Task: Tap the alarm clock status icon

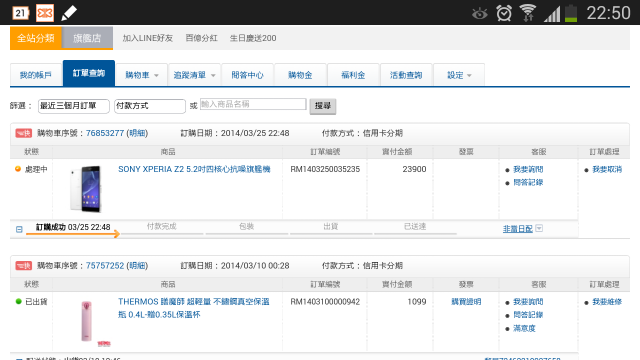Action: point(504,13)
